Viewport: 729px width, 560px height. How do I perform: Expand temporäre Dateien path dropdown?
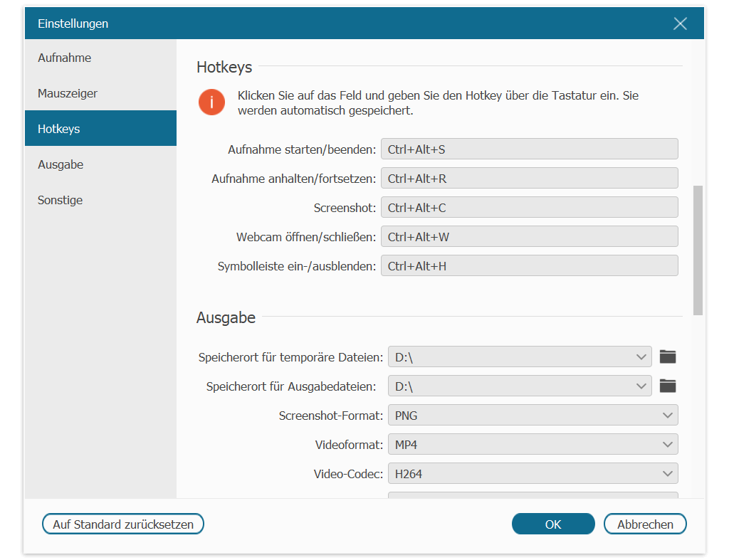[x=520, y=357]
